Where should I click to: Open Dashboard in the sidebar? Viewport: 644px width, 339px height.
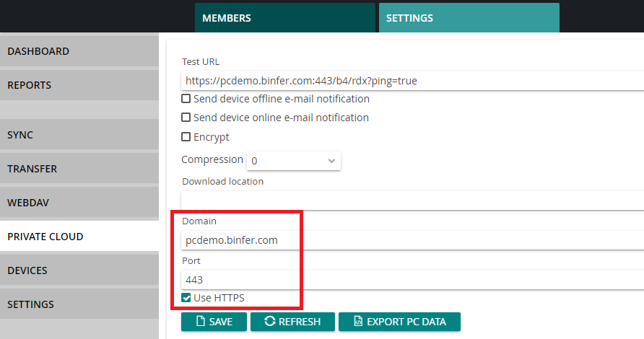point(79,51)
